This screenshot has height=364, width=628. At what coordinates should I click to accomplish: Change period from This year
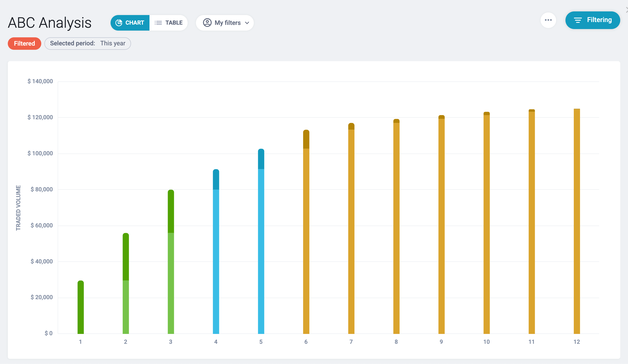point(113,43)
